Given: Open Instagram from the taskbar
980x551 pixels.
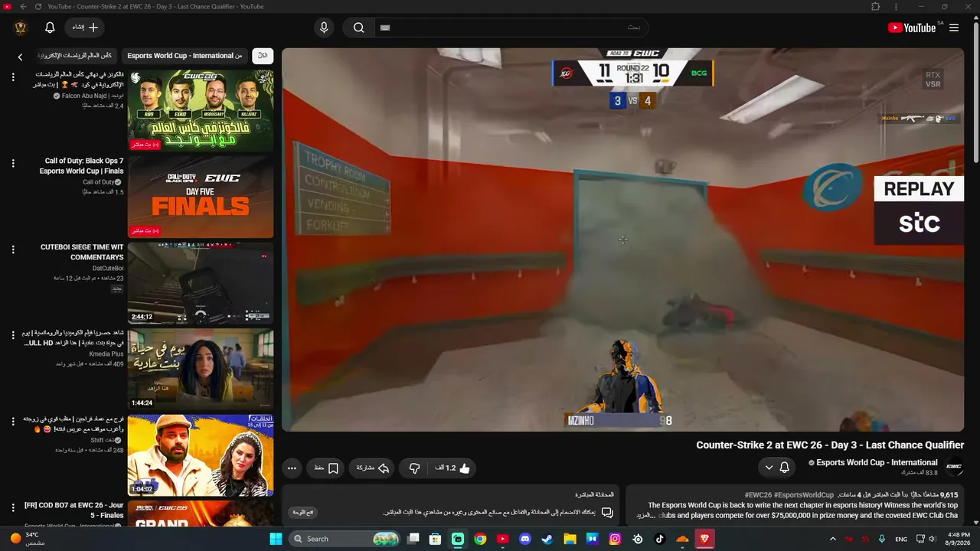Looking at the screenshot, I should click(615, 539).
